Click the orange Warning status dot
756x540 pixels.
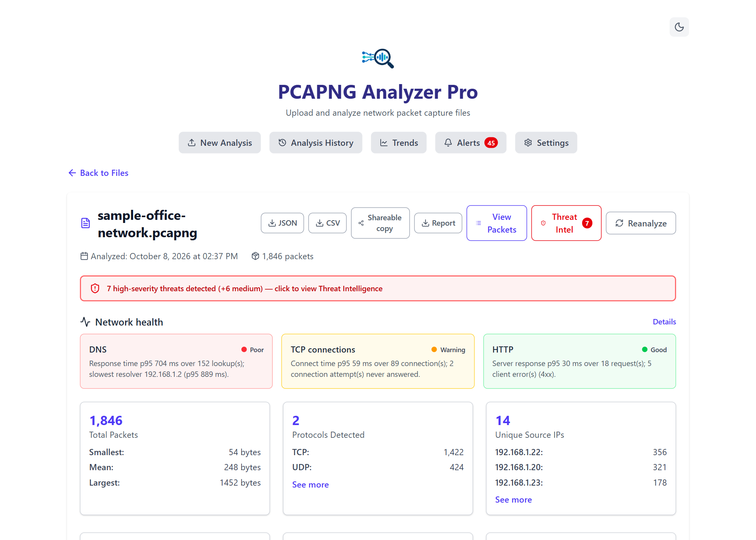click(x=434, y=349)
